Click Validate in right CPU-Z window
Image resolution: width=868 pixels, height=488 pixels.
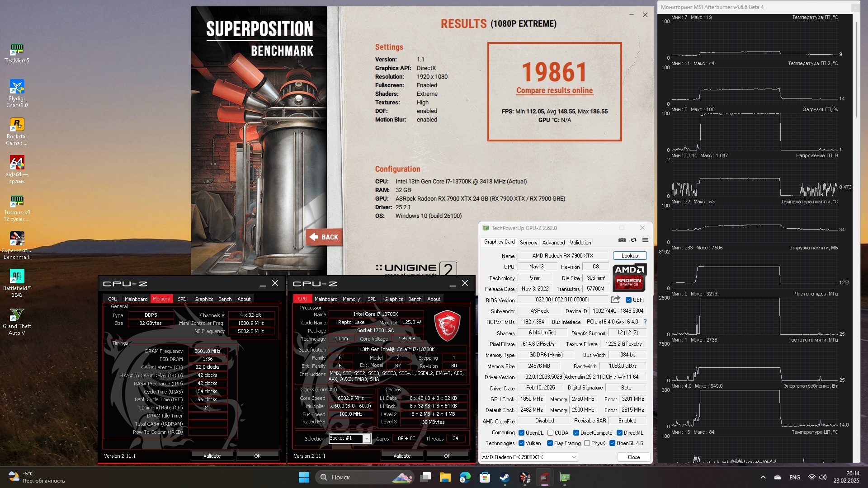coord(402,456)
